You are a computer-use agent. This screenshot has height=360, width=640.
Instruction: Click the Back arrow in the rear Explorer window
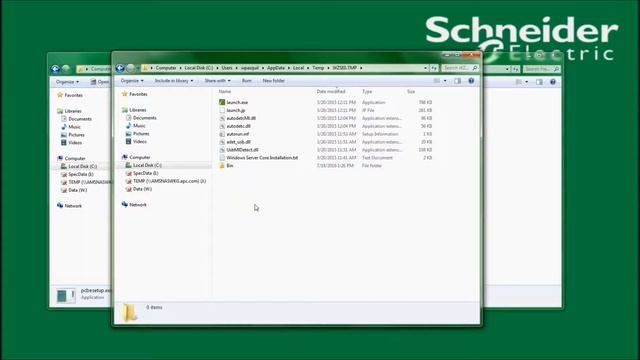[x=55, y=69]
